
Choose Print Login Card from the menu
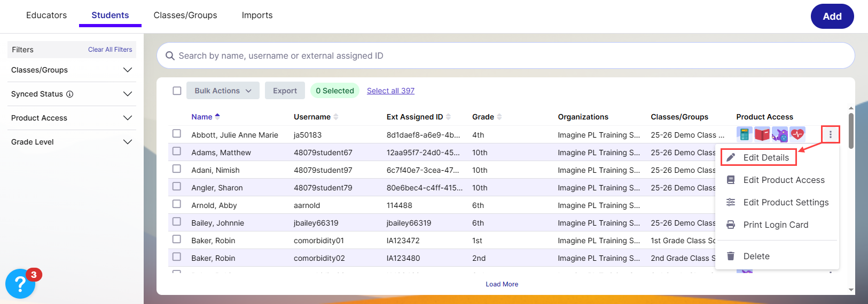(x=777, y=225)
